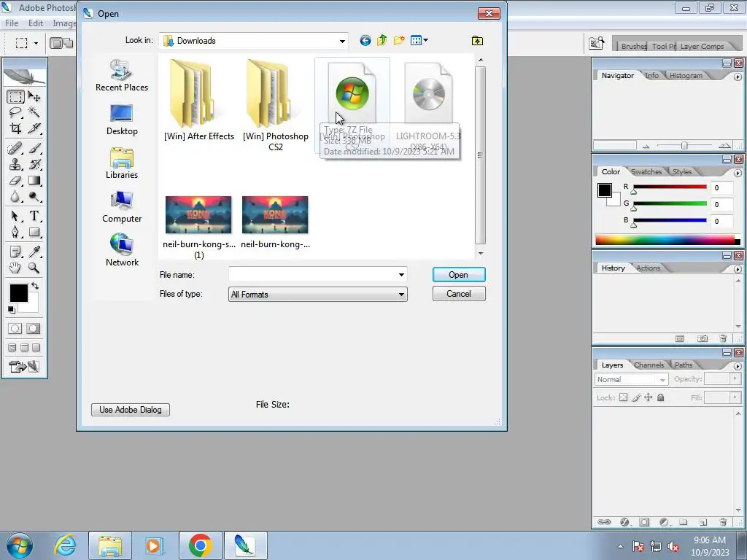The width and height of the screenshot is (747, 560).
Task: Choose Full Screen Mode
Action: point(36,348)
